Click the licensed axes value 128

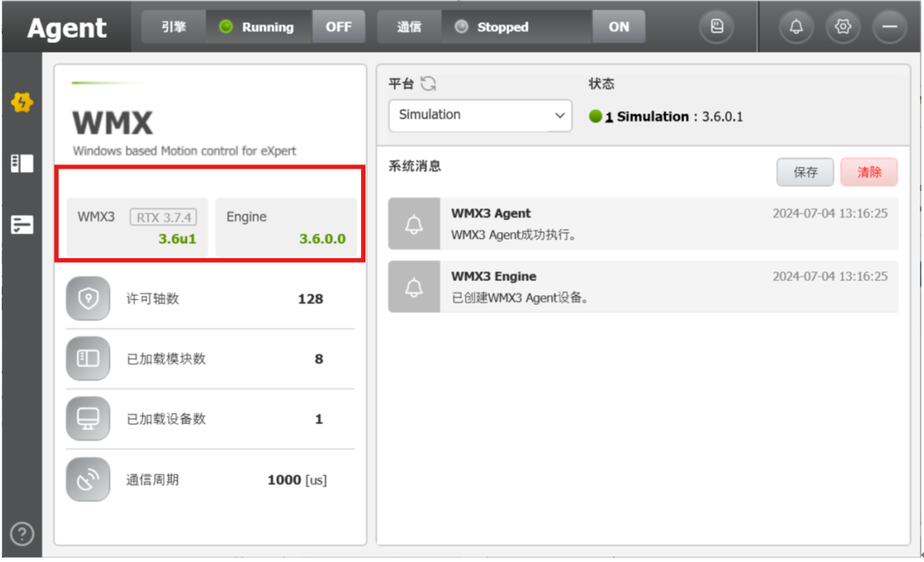pos(311,299)
